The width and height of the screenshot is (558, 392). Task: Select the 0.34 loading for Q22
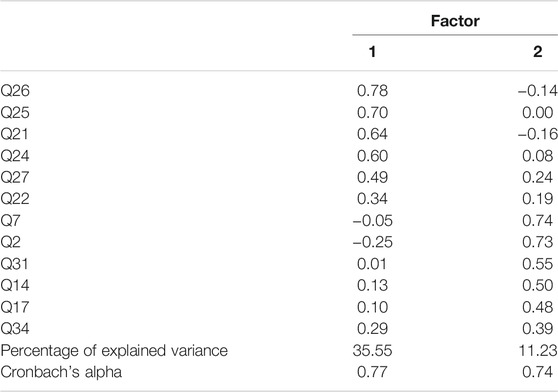point(372,199)
